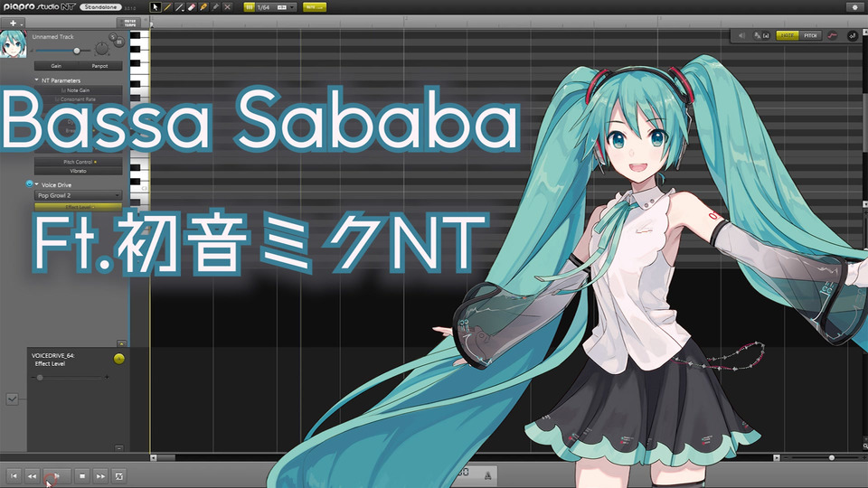Click the plus add track button
This screenshot has height=488, width=868.
13,23
